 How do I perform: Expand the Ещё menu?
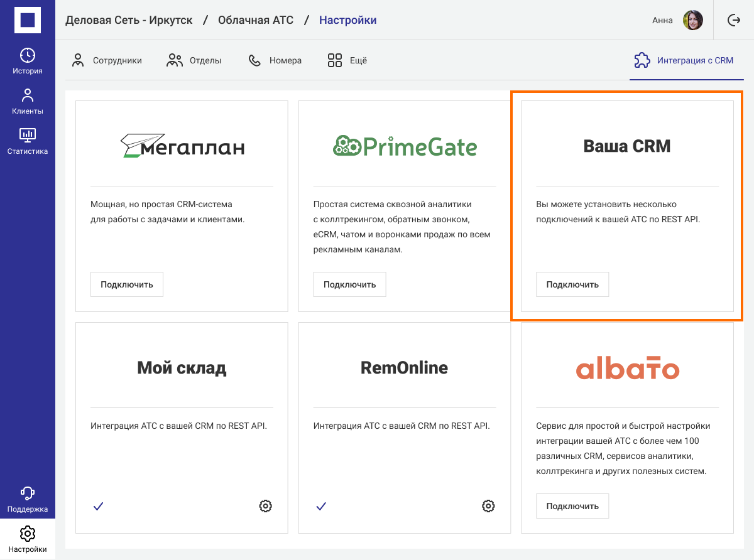[347, 61]
